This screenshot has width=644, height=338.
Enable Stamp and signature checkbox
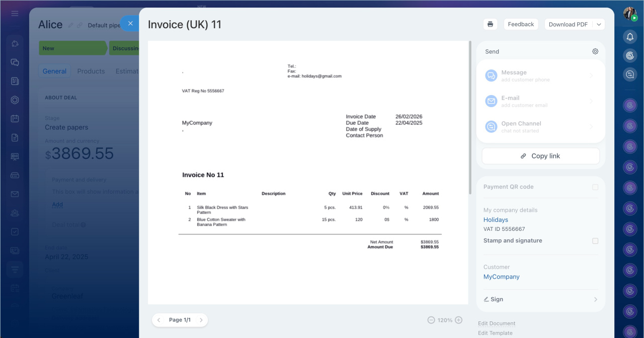point(595,241)
